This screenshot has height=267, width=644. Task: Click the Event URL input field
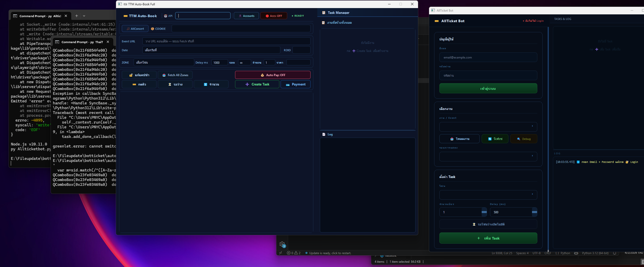tap(226, 41)
